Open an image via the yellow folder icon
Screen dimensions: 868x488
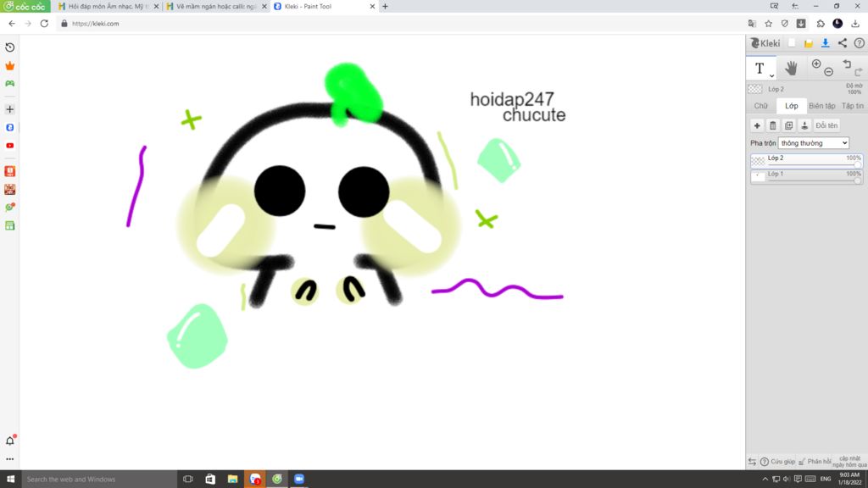point(809,43)
